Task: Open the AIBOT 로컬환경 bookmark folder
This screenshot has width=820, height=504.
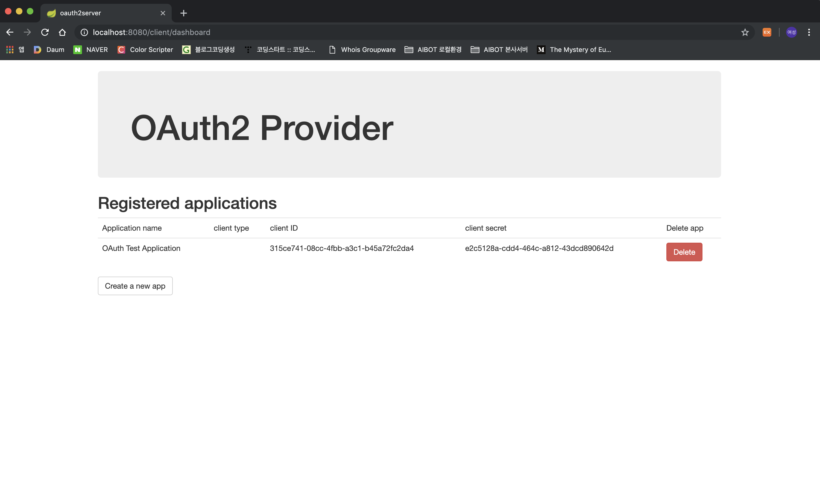Action: click(433, 50)
